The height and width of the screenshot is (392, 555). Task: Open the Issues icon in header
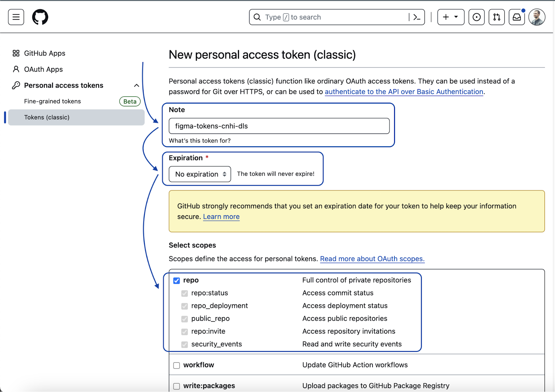[x=477, y=17]
